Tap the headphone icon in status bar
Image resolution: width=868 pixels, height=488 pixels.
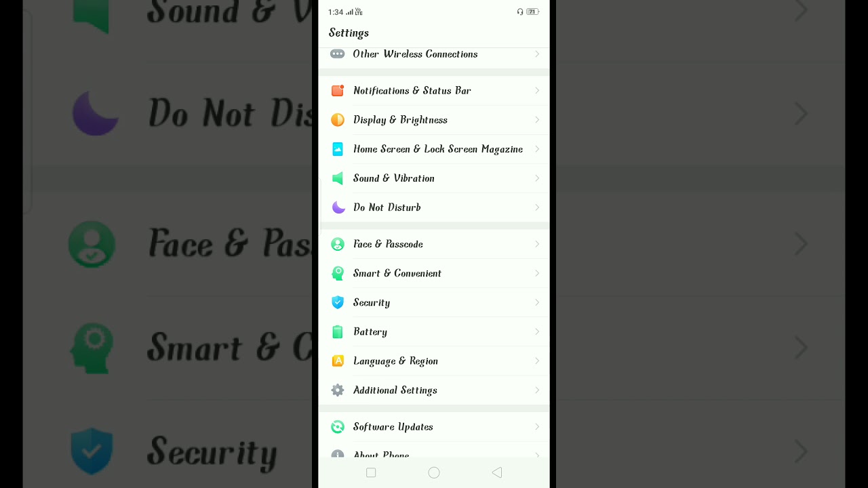coord(520,12)
